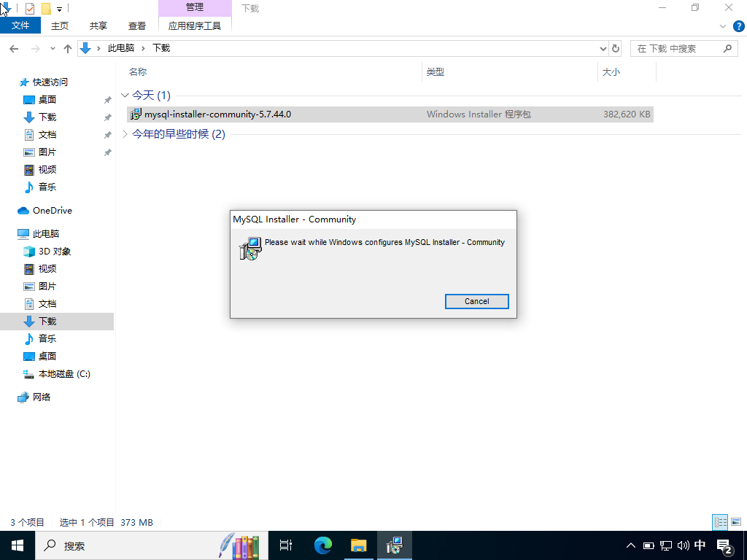This screenshot has height=560, width=747.
Task: Open pinned 文档 under quick access
Action: point(47,135)
